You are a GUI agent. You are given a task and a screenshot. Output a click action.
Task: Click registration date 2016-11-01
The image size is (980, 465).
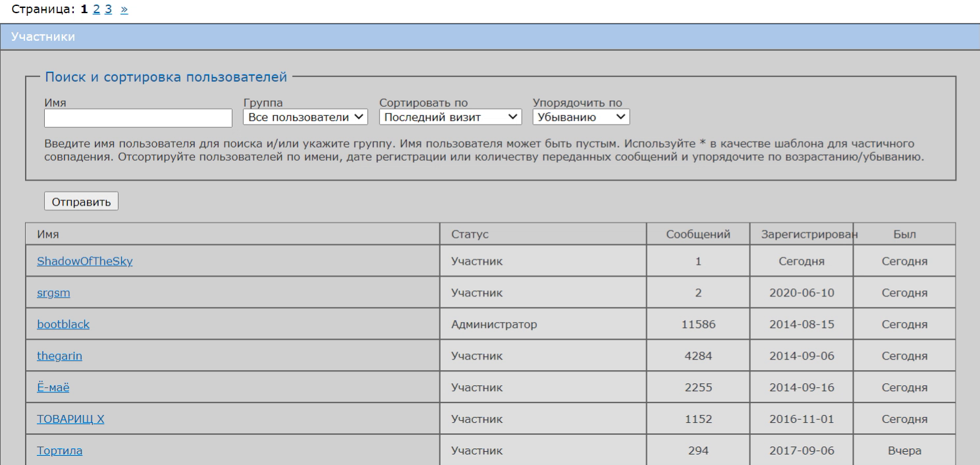click(802, 420)
